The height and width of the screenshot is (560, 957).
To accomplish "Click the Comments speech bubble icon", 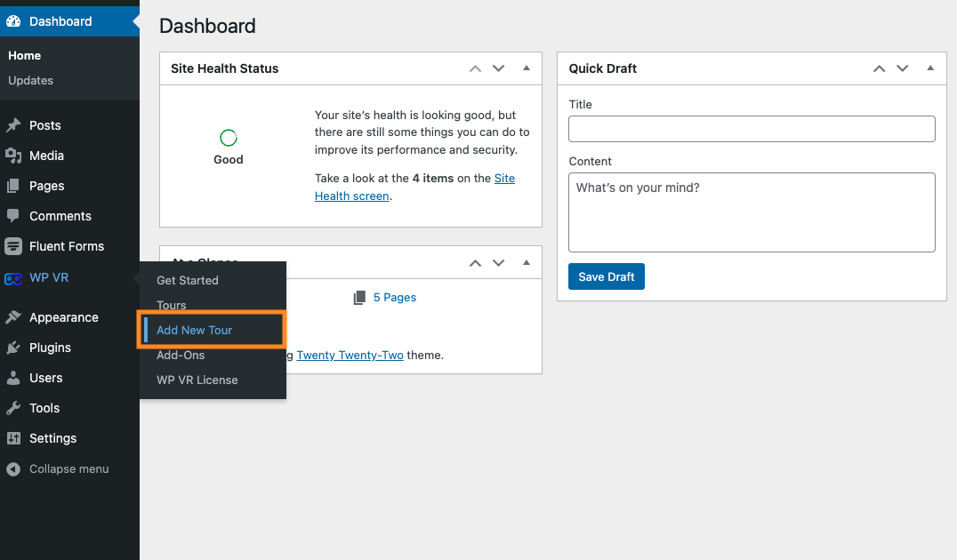I will point(13,216).
